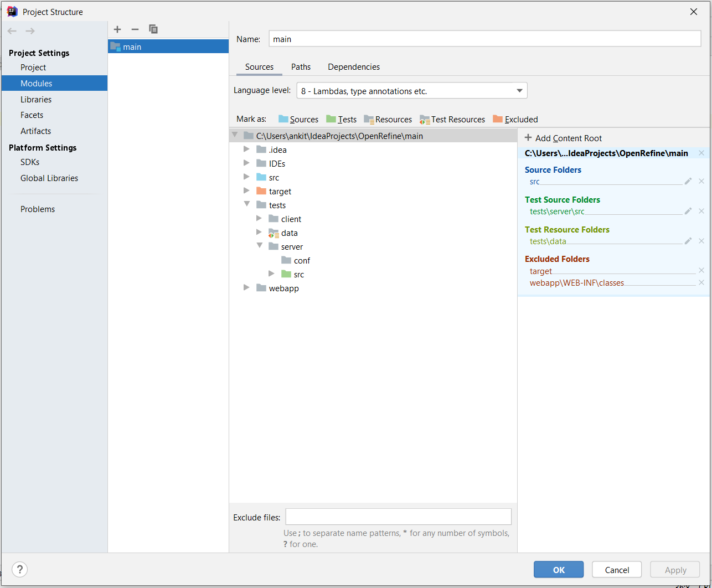Remove target from Excluded Folders
The height and width of the screenshot is (588, 712).
click(701, 270)
